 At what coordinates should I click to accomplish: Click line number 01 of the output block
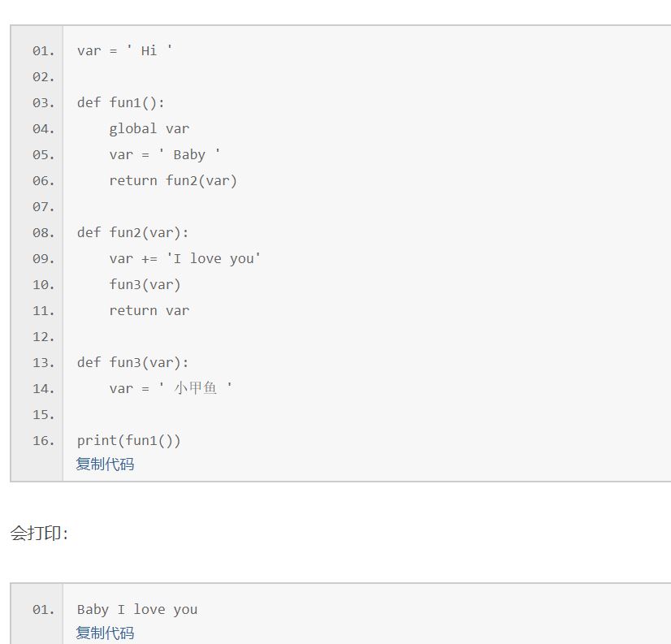[43, 610]
